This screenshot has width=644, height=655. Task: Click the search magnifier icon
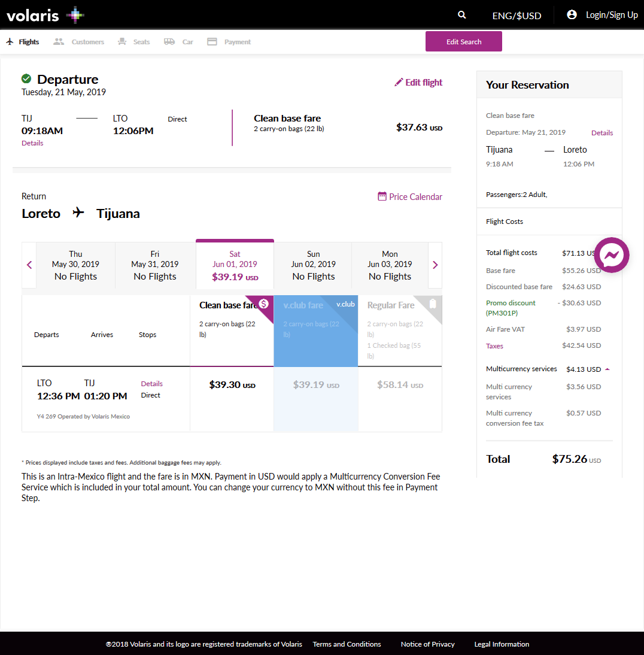click(x=461, y=15)
